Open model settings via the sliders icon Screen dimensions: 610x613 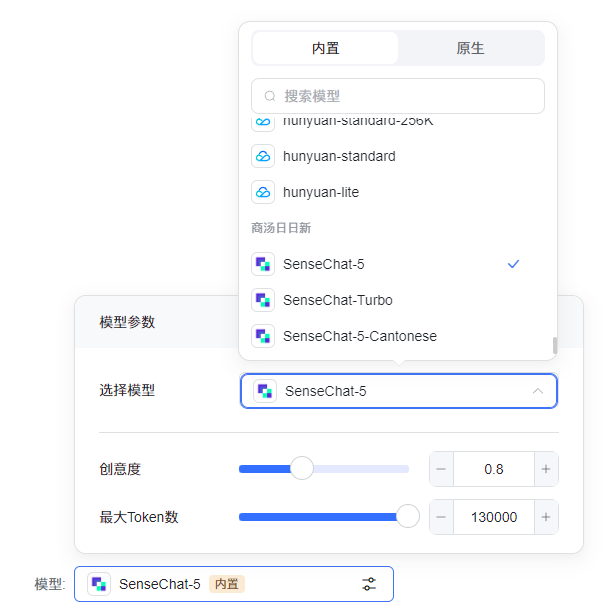click(369, 584)
